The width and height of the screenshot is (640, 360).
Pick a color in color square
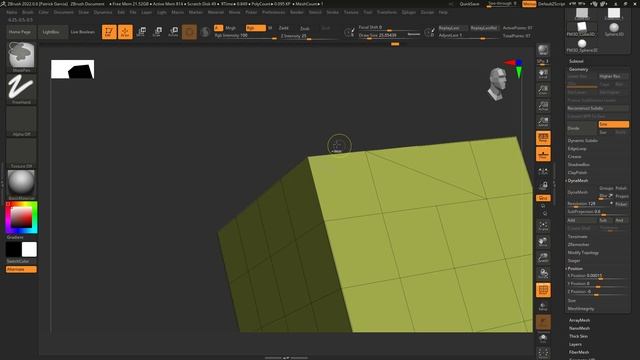(x=21, y=218)
